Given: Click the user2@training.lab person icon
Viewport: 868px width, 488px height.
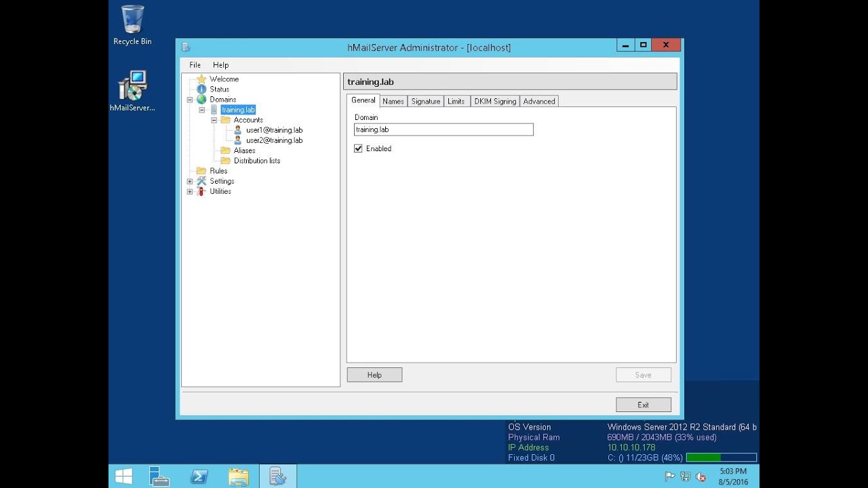Looking at the screenshot, I should pyautogui.click(x=238, y=140).
